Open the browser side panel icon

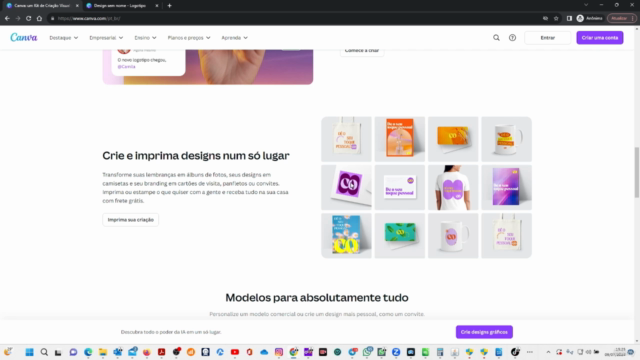click(569, 18)
